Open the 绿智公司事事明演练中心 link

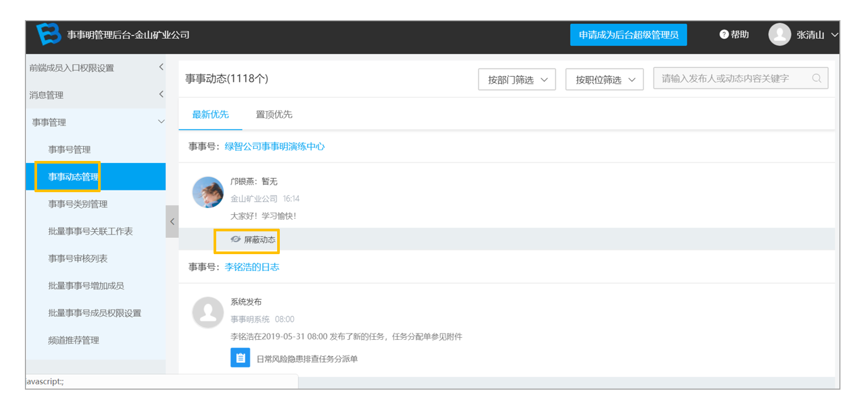[x=274, y=147]
